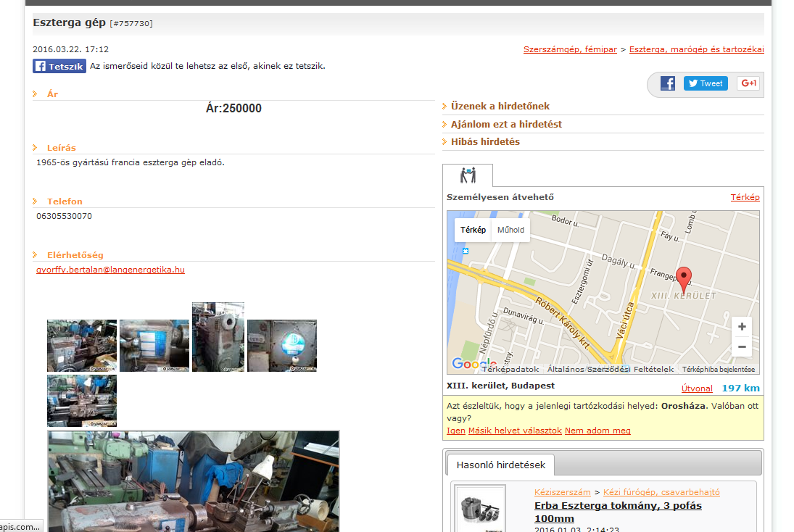Screen dimensions: 794x532
Task: Expand Ajánlom ezt a hirdetést section
Action: (506, 124)
